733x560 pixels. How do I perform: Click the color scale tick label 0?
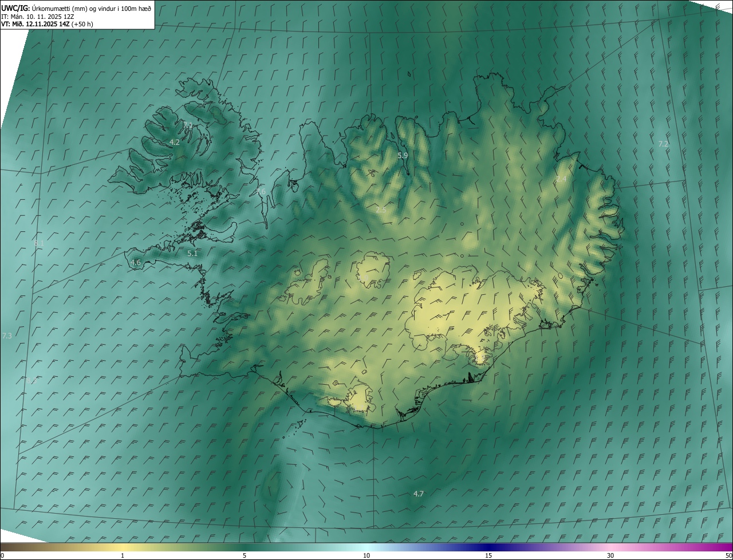coord(2,556)
